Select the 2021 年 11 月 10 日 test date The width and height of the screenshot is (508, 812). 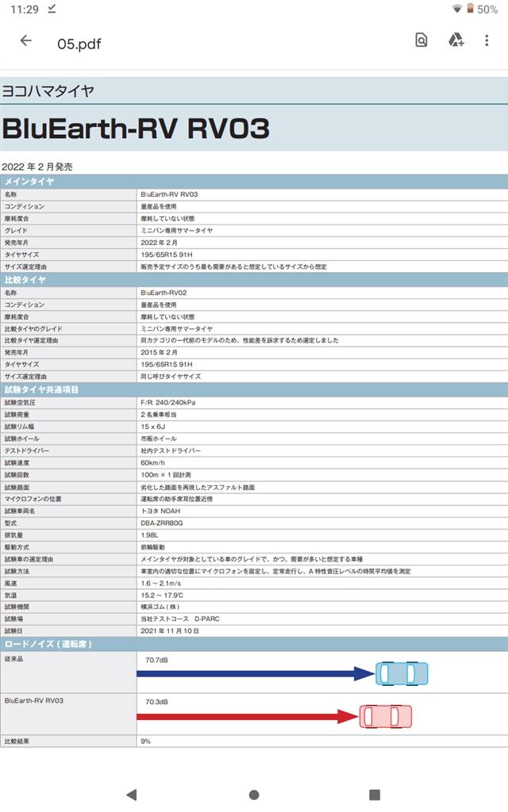(170, 630)
